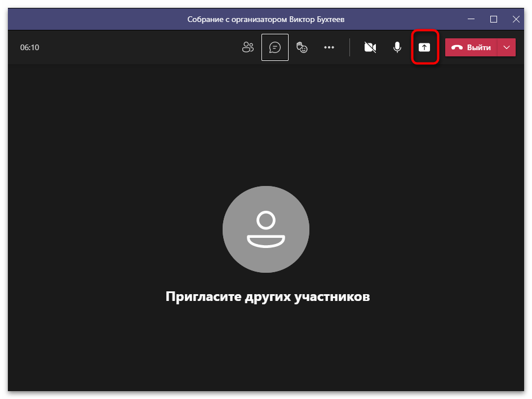This screenshot has width=532, height=399.
Task: Toggle the meeting chat panel
Action: click(275, 47)
